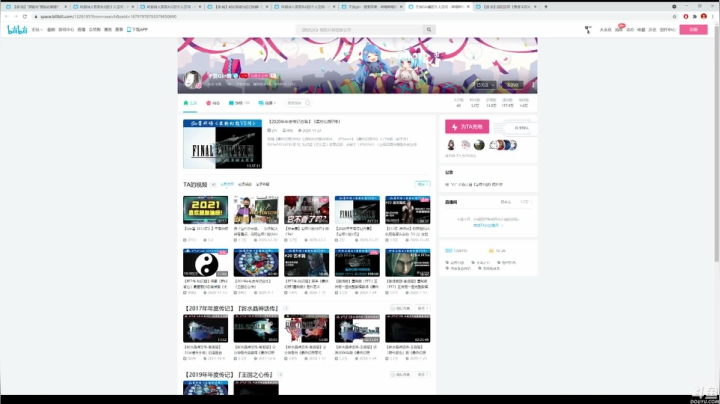This screenshot has width=720, height=404.
Task: Play all in the 2017年年度传记 section
Action: point(400,309)
